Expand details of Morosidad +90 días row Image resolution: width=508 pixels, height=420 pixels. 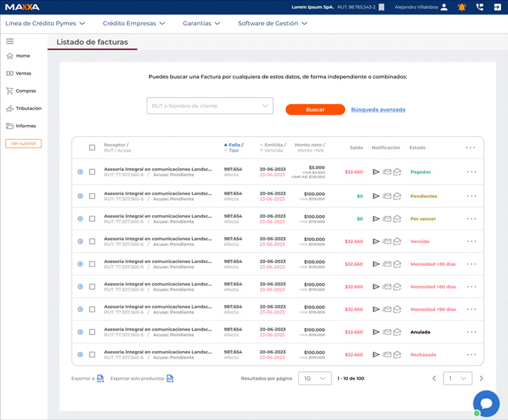pyautogui.click(x=81, y=310)
